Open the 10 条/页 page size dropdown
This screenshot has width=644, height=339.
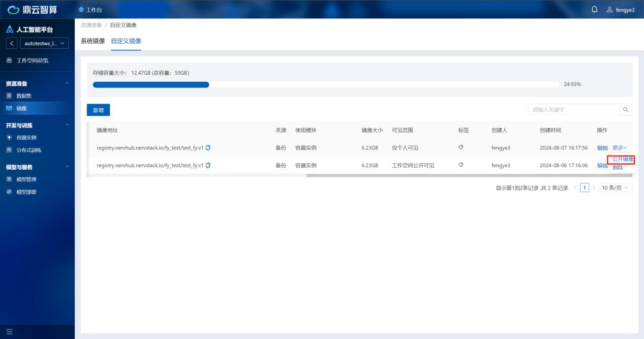[616, 188]
